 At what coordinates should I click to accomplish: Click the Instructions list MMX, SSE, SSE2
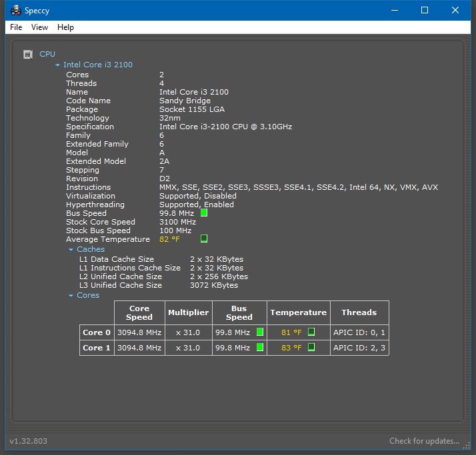(x=299, y=187)
